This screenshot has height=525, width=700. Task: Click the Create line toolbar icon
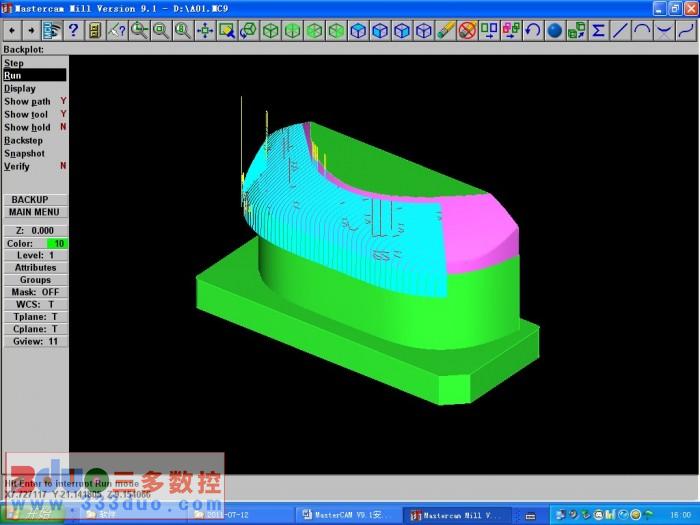click(621, 30)
